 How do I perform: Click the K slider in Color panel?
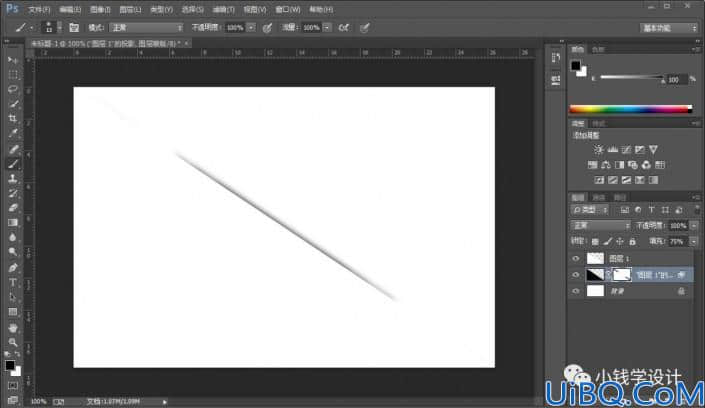tap(632, 77)
